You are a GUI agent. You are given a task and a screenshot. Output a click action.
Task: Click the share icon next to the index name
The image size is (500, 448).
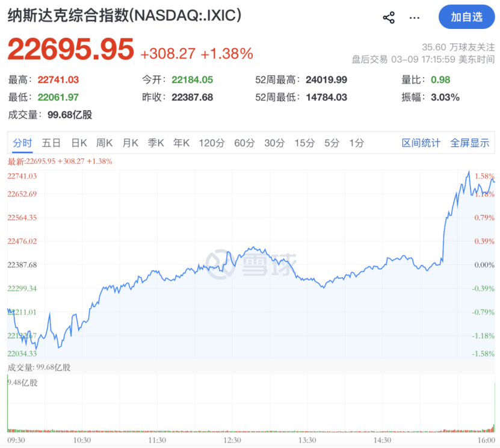tap(389, 16)
